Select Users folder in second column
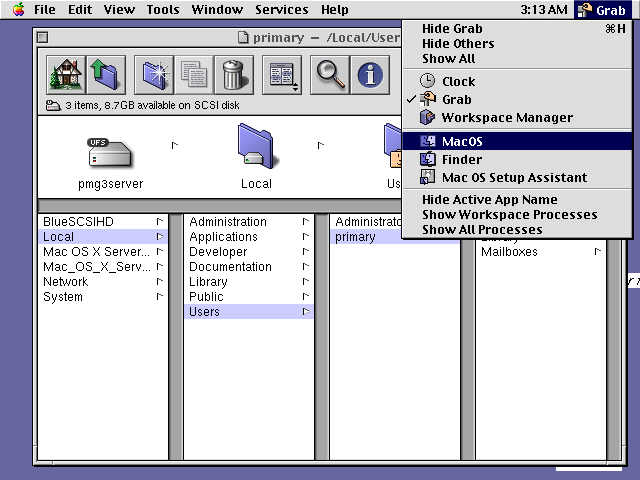The width and height of the screenshot is (640, 480). click(x=249, y=312)
